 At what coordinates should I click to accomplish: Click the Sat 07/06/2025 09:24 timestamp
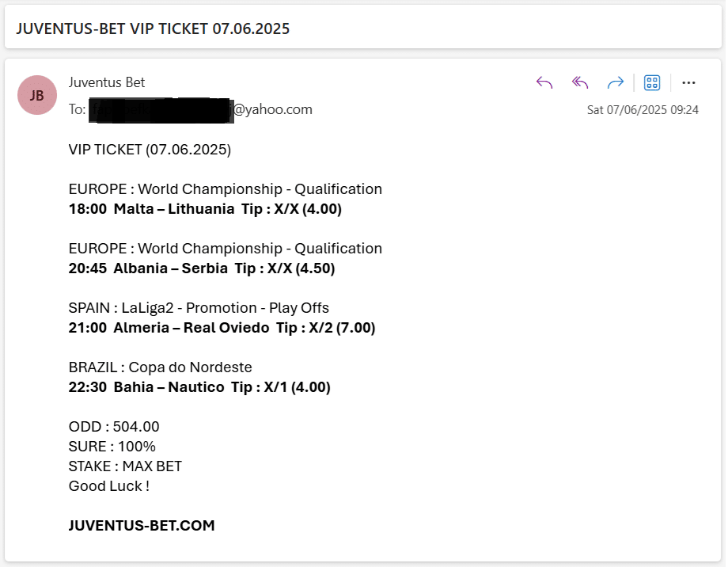click(643, 110)
